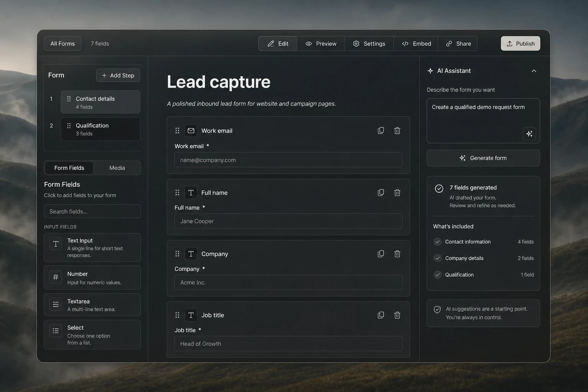The height and width of the screenshot is (392, 588).
Task: Switch to the Media tab
Action: (x=117, y=168)
